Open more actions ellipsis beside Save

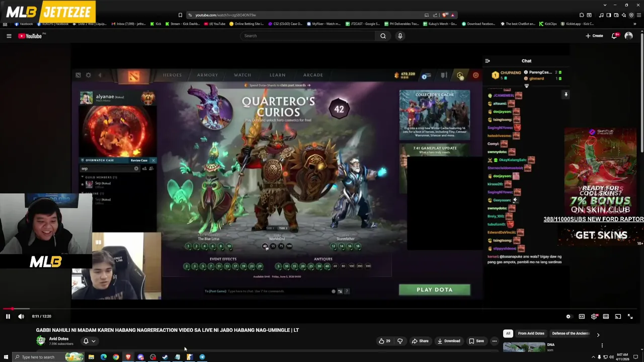click(x=494, y=341)
